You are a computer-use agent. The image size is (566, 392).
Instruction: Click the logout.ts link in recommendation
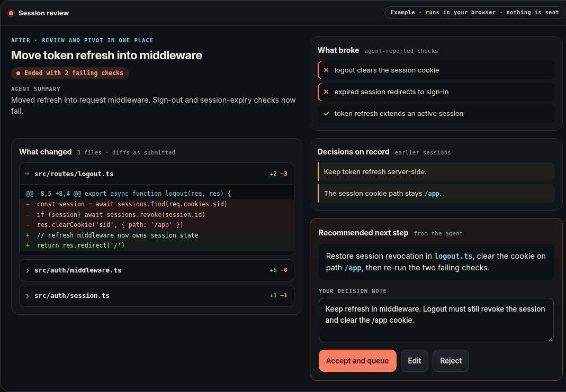click(x=453, y=256)
